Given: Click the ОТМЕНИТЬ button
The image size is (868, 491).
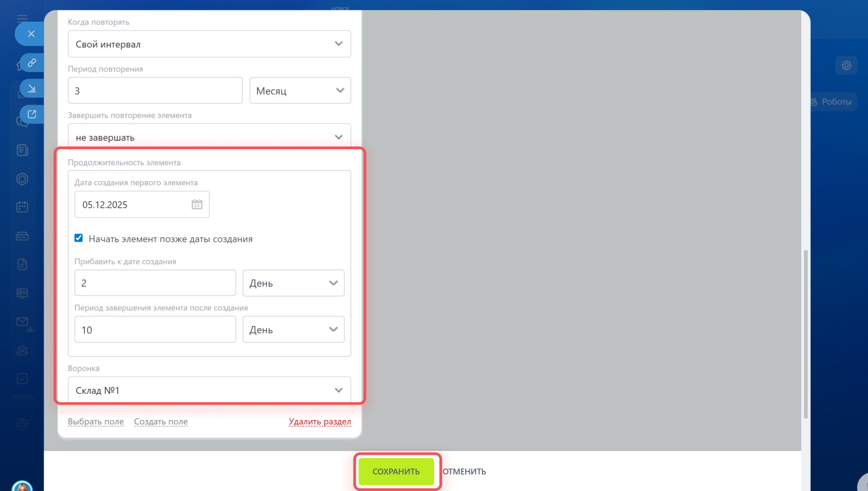Looking at the screenshot, I should tap(464, 472).
